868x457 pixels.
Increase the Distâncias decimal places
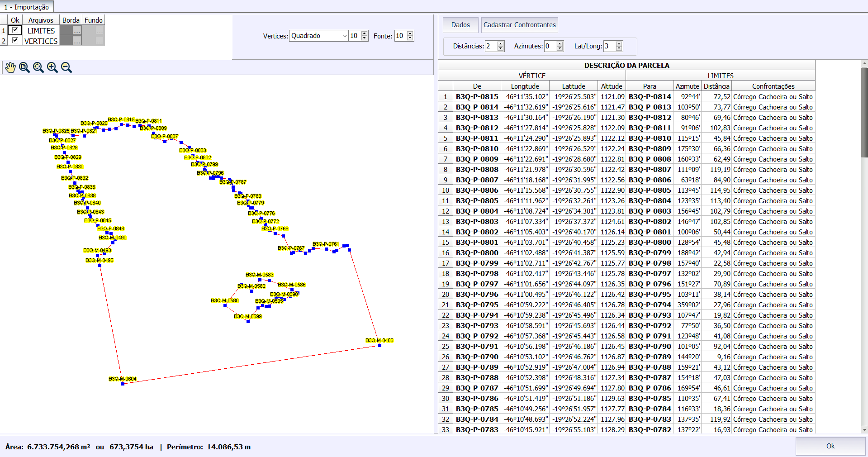[500, 44]
